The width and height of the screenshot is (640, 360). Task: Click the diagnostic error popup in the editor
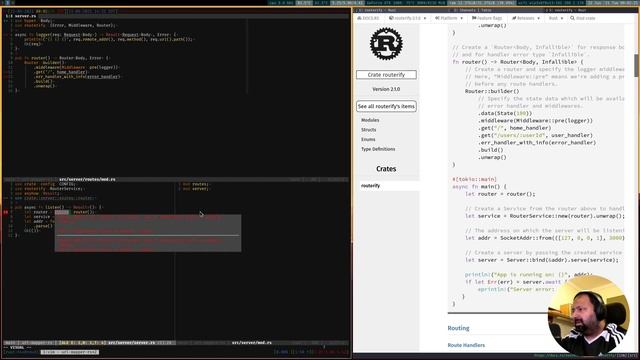click(148, 233)
